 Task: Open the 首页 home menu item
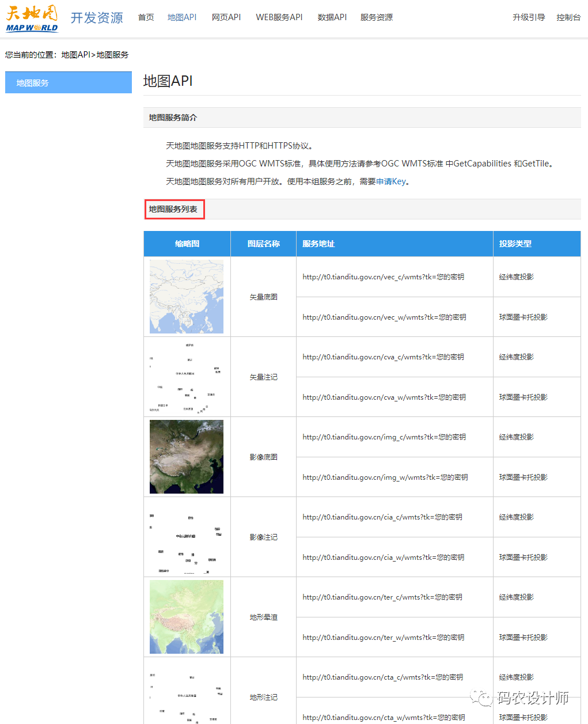tap(146, 17)
